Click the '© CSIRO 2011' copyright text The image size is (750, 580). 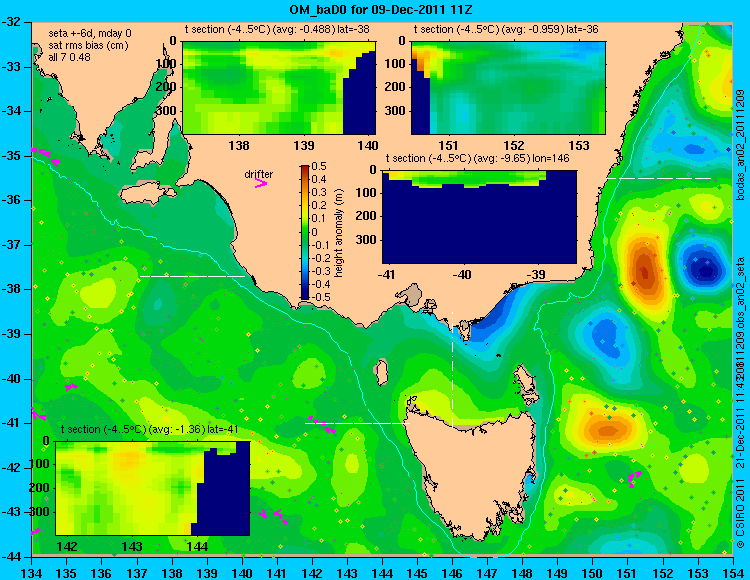(740, 513)
